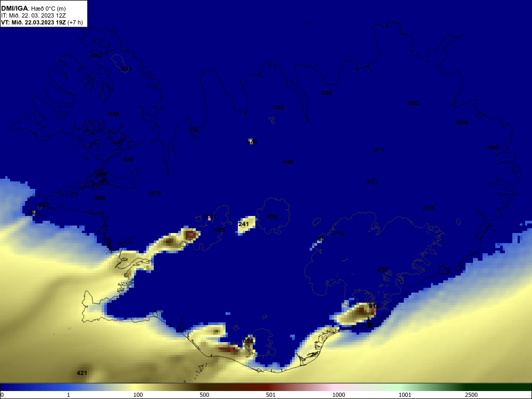Click the 'VT: Mið. 22.03.2023 19Z (+7 h)' line

click(x=41, y=22)
